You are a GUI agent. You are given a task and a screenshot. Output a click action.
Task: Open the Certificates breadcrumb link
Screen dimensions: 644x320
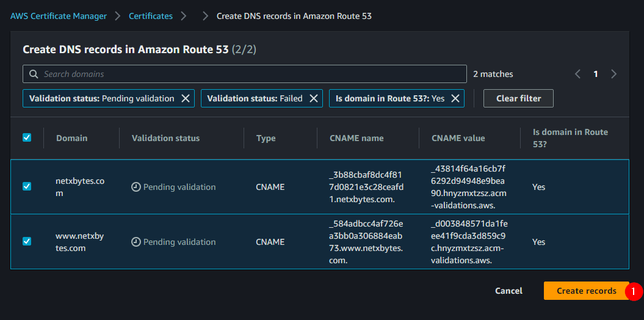[x=150, y=16]
